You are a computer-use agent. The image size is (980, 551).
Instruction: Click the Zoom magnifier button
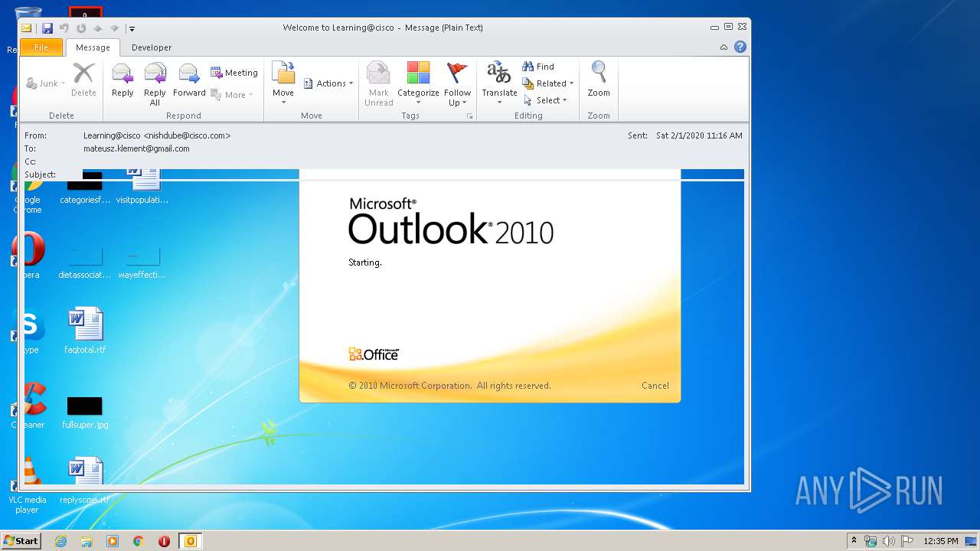tap(599, 80)
